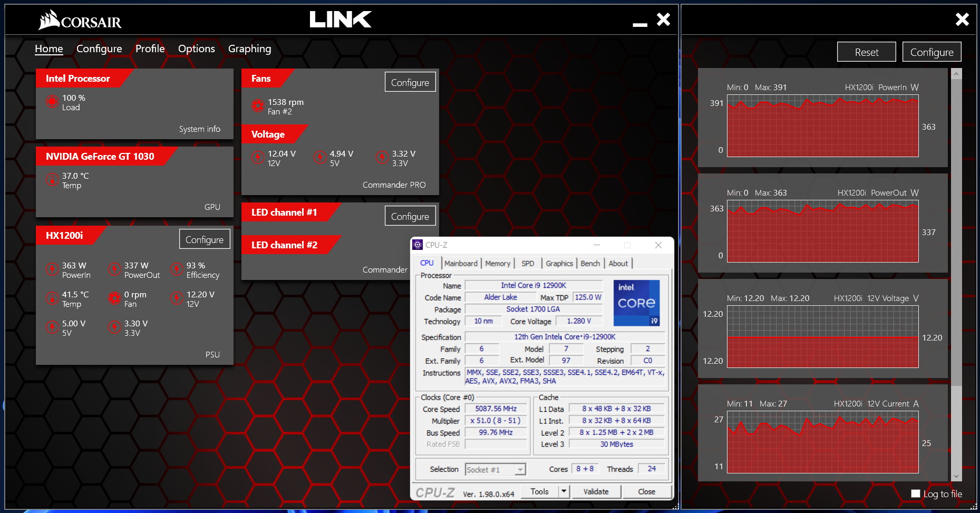Viewport: 980px width, 513px height.
Task: Click the Corsair logo in the header
Action: pos(80,21)
